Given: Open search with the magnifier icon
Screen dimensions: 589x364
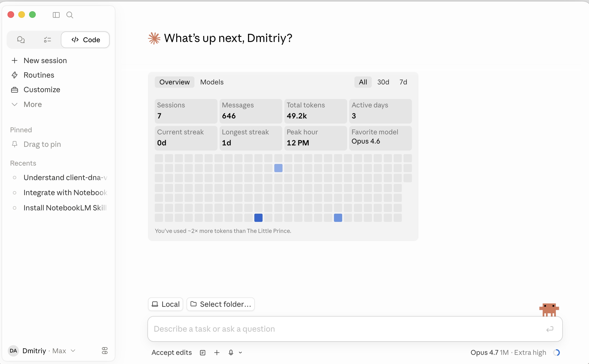Looking at the screenshot, I should (x=70, y=15).
